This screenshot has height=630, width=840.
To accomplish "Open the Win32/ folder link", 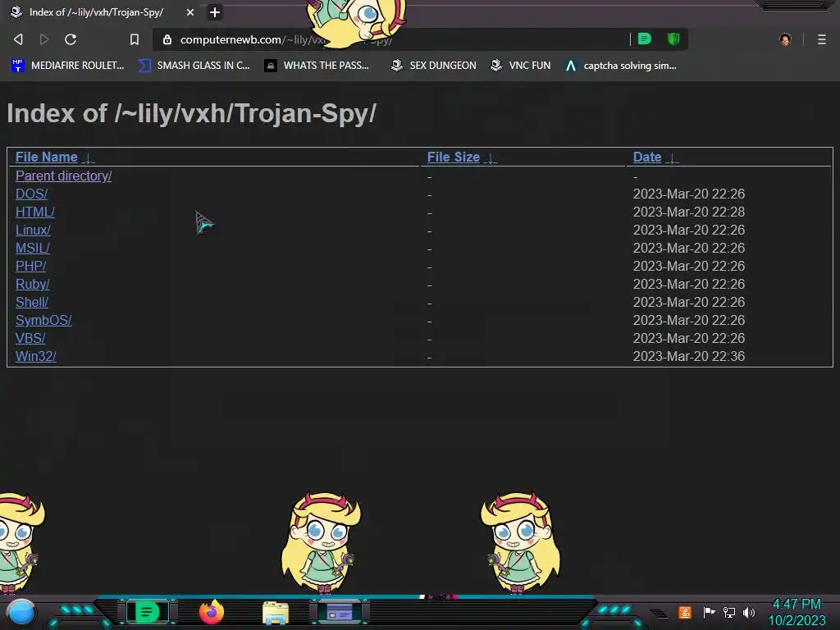I will (x=36, y=356).
